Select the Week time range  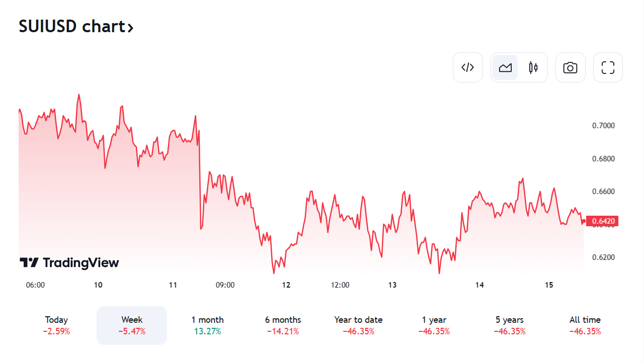[x=132, y=325]
